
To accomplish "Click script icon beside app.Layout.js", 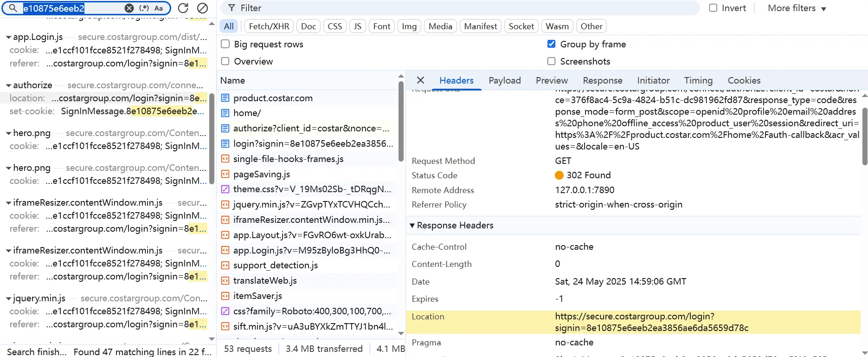I will 225,235.
